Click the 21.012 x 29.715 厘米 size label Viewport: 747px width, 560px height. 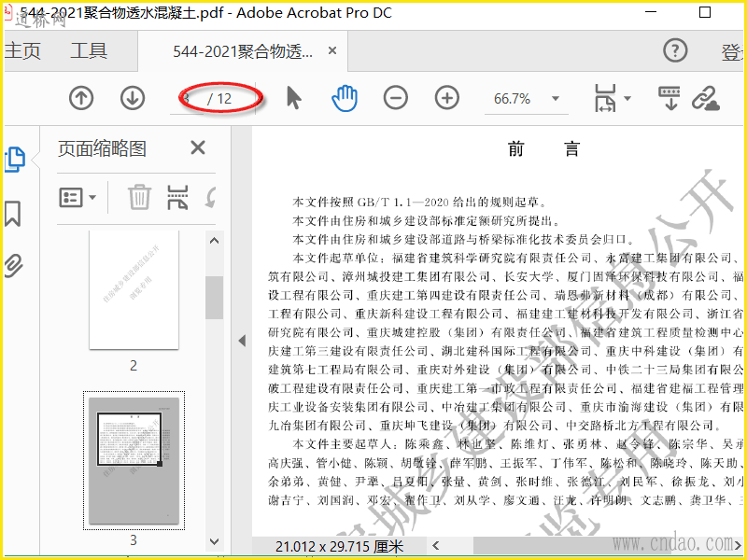coord(339,546)
